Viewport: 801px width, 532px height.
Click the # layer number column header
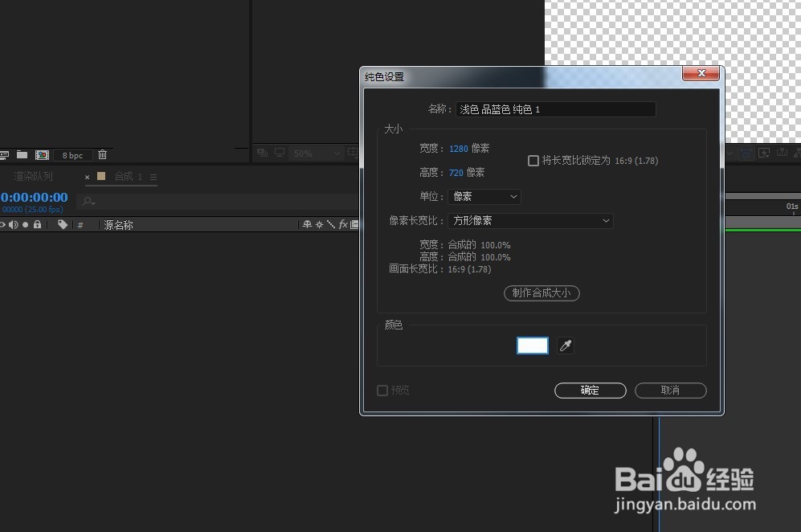[x=80, y=225]
